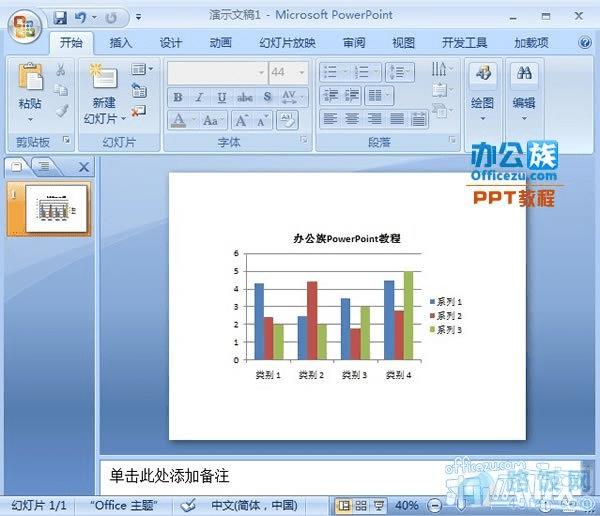Open the Clipboard group dialog launcher

click(67, 140)
